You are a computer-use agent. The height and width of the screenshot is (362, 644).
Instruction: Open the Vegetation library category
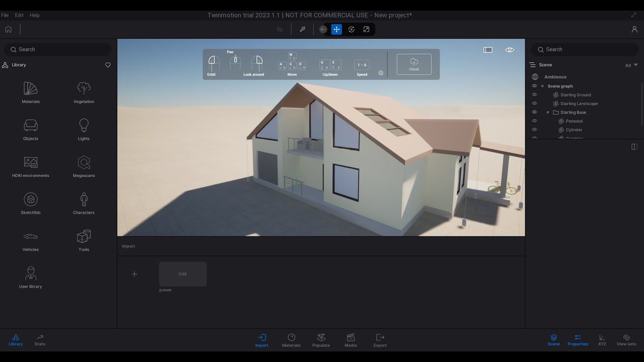[84, 93]
